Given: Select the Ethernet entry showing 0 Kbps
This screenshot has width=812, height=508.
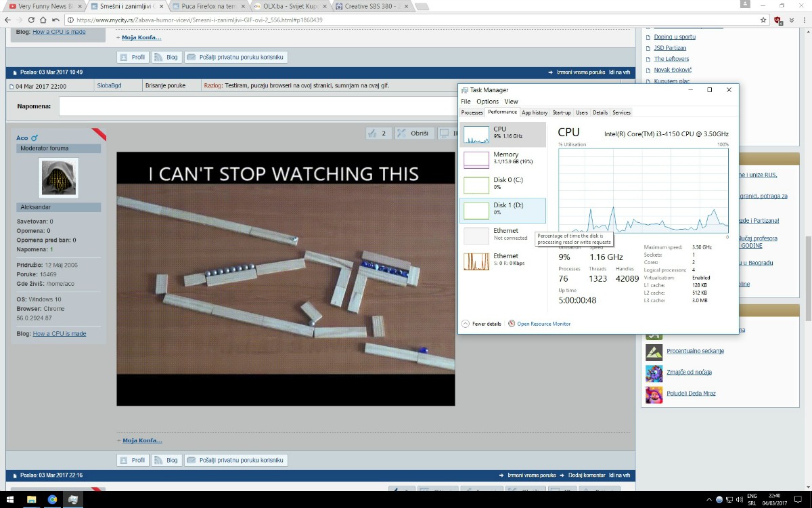Looking at the screenshot, I should (x=502, y=261).
